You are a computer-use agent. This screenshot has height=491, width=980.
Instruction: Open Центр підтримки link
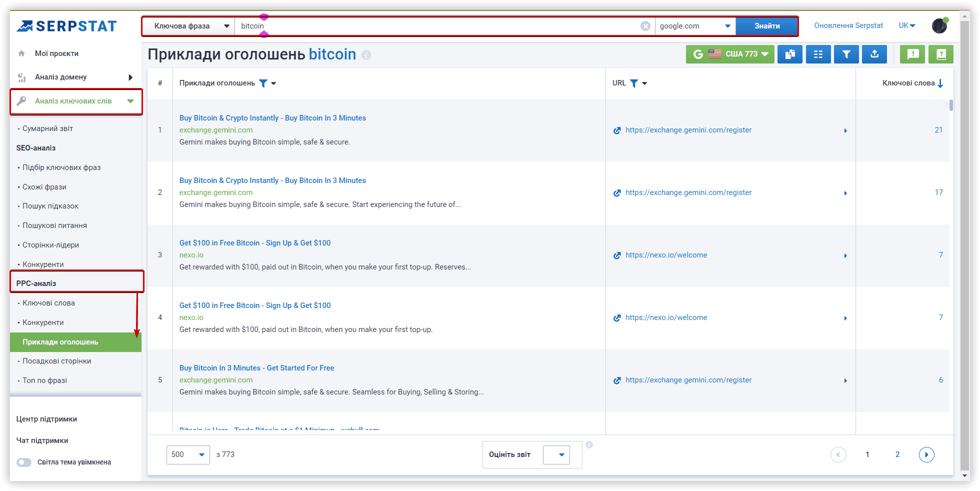point(46,419)
